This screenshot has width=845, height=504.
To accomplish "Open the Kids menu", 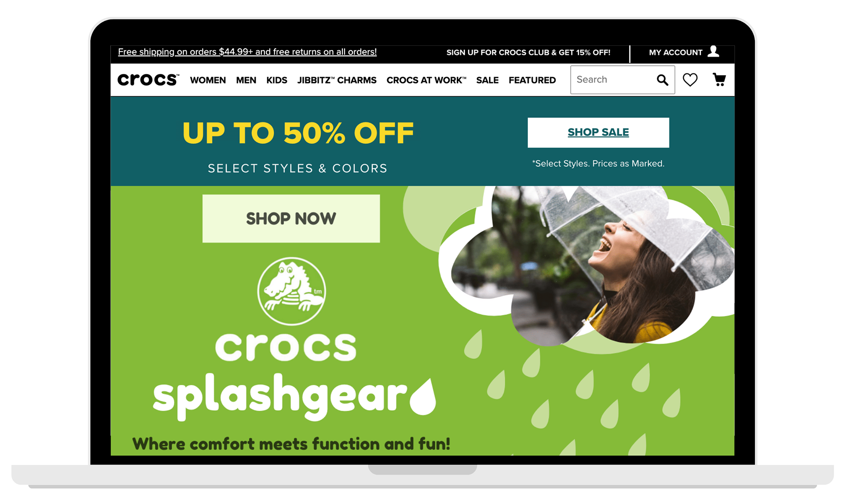I will pyautogui.click(x=277, y=80).
